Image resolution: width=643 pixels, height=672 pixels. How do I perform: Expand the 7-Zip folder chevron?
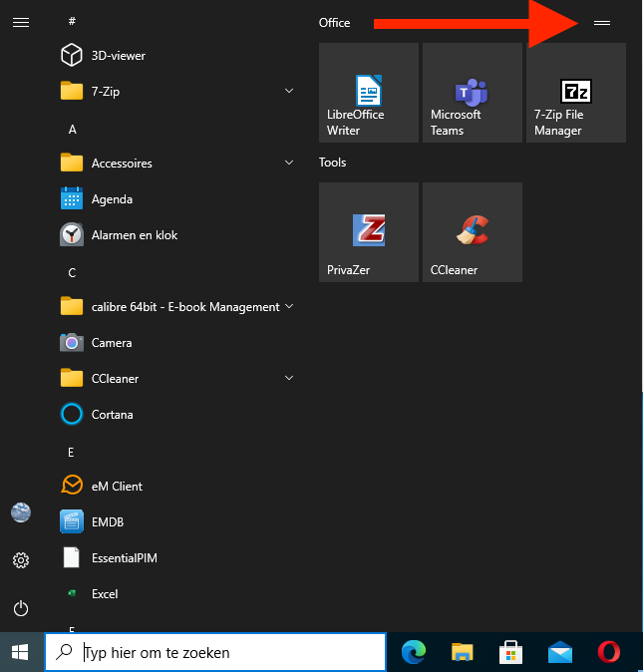click(x=289, y=92)
